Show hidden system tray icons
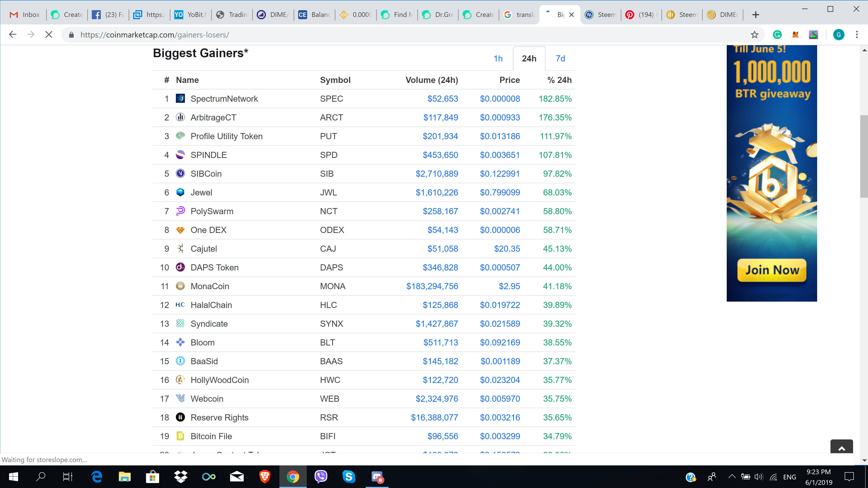Viewport: 868px width, 488px height. click(731, 476)
